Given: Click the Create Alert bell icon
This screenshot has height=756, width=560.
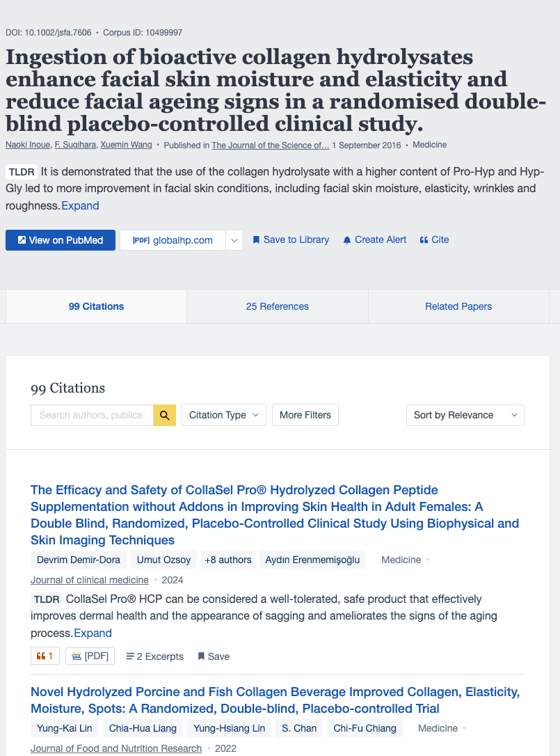Looking at the screenshot, I should coord(347,240).
